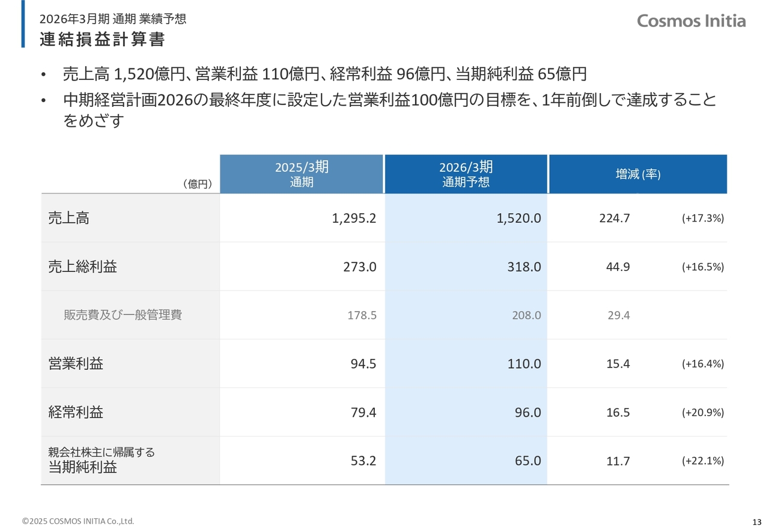769x532 pixels.
Task: Click the forecast value 110.0
Action: pyautogui.click(x=525, y=364)
